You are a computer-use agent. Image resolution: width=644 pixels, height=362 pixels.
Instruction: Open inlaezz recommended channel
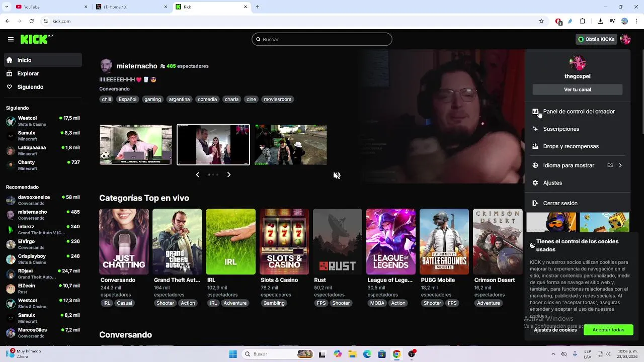43,229
